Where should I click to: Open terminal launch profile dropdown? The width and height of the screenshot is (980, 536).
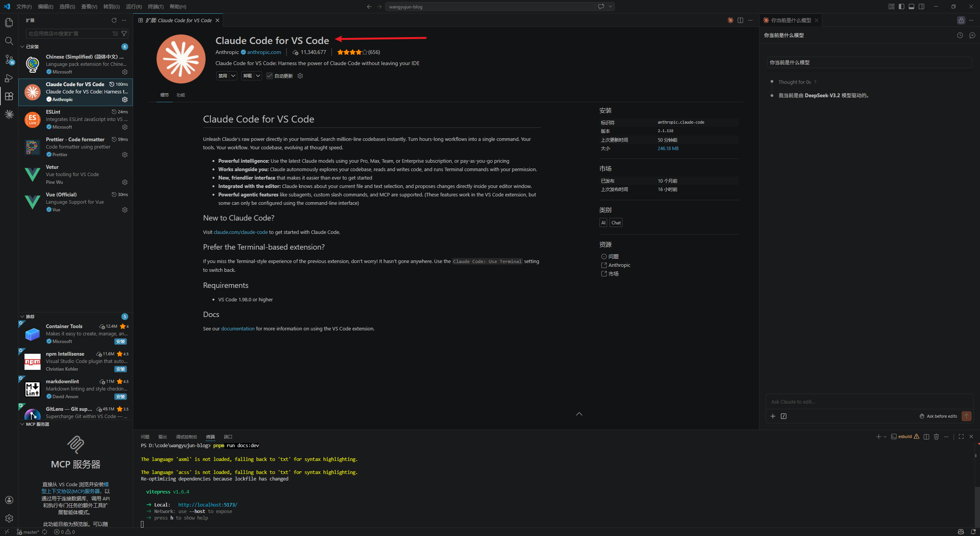[x=885, y=436]
